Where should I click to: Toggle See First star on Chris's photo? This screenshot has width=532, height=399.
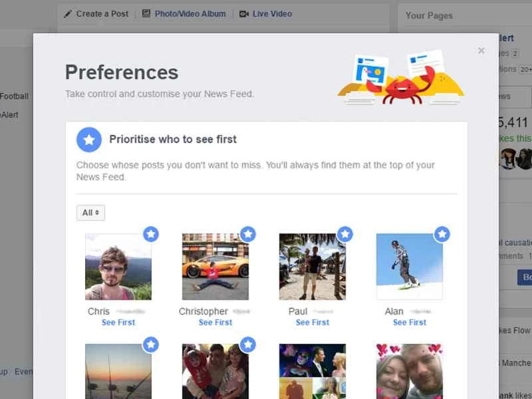[x=151, y=234]
